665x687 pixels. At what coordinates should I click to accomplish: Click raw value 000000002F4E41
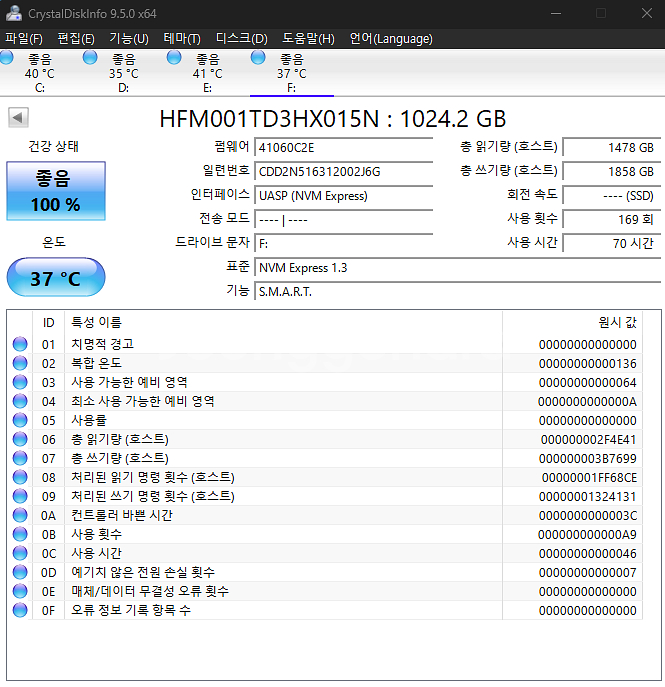[588, 440]
